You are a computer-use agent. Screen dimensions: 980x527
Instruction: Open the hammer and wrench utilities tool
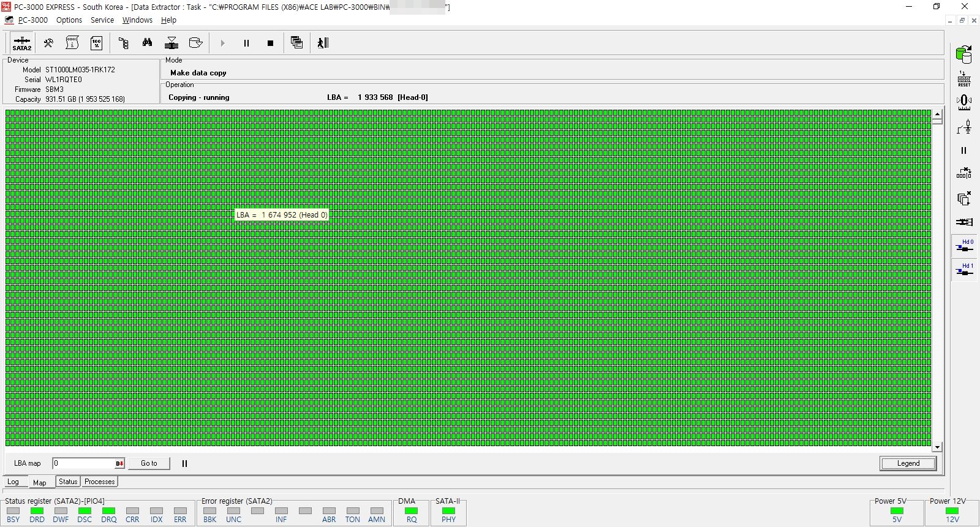48,43
